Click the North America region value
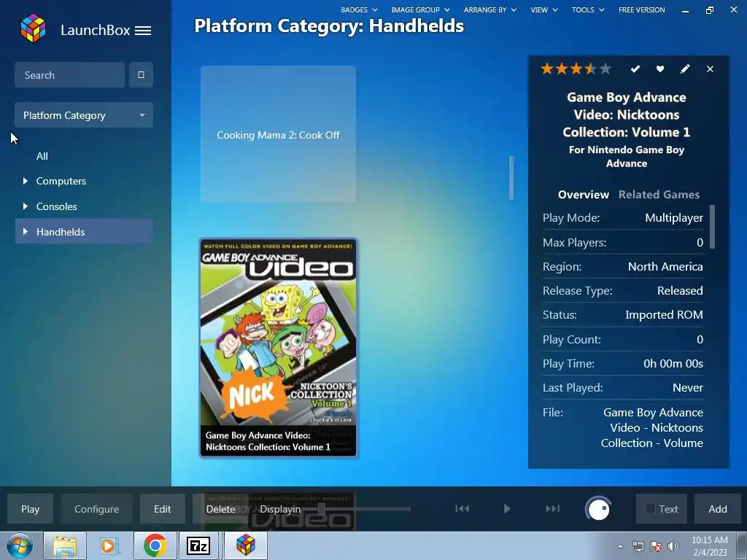The height and width of the screenshot is (560, 747). point(665,266)
